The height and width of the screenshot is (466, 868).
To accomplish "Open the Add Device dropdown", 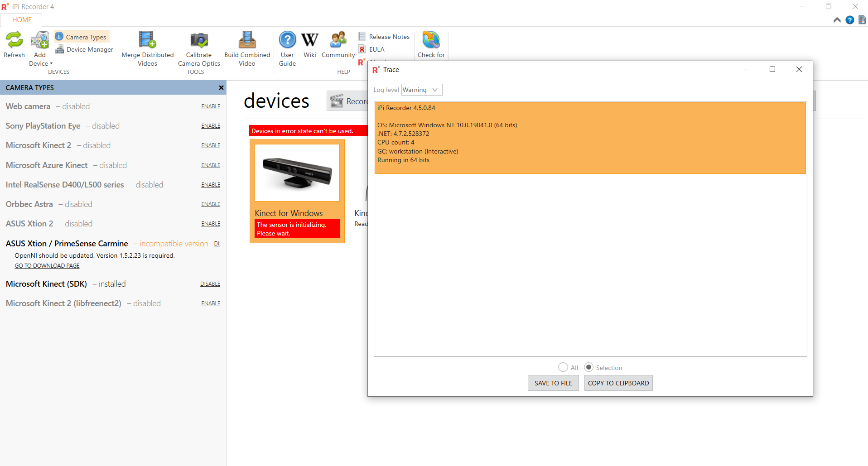I will tap(40, 49).
